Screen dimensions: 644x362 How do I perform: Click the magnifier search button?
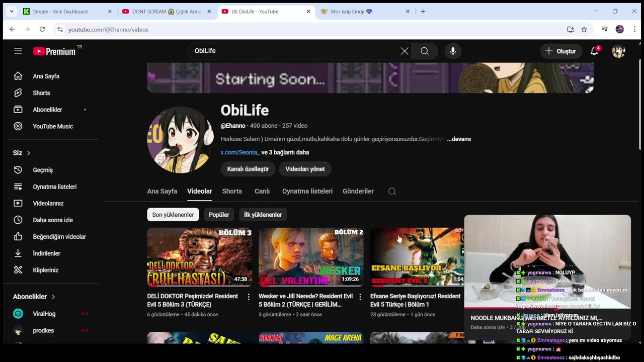pyautogui.click(x=425, y=51)
